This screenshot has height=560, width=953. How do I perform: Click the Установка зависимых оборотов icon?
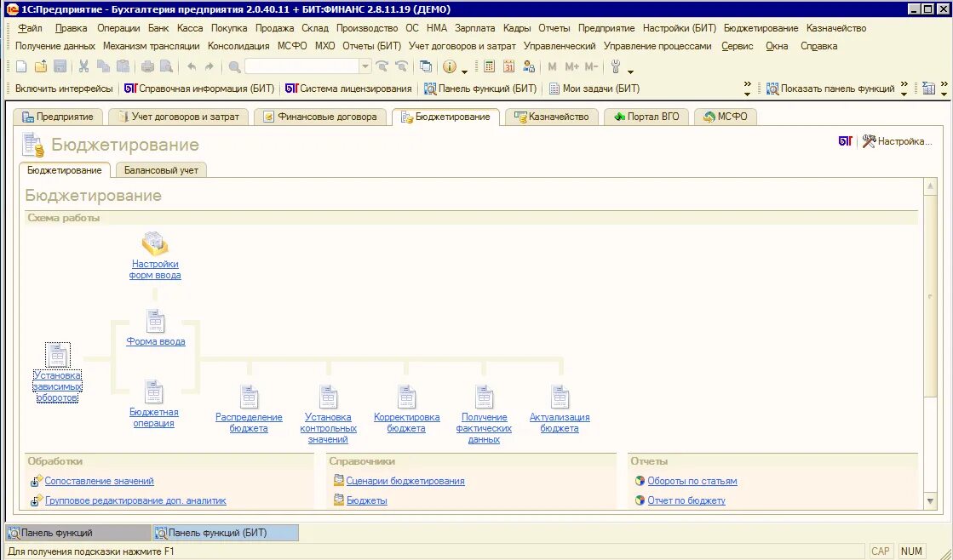point(58,355)
